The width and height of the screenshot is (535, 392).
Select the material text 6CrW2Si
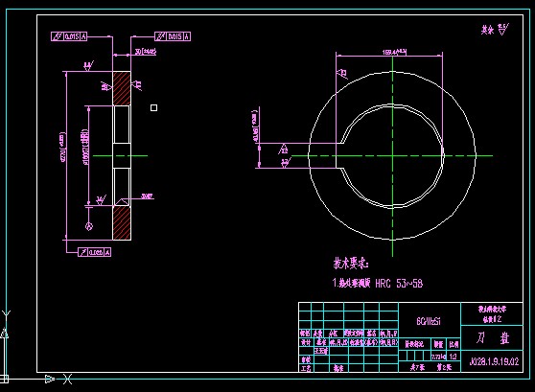[429, 321]
